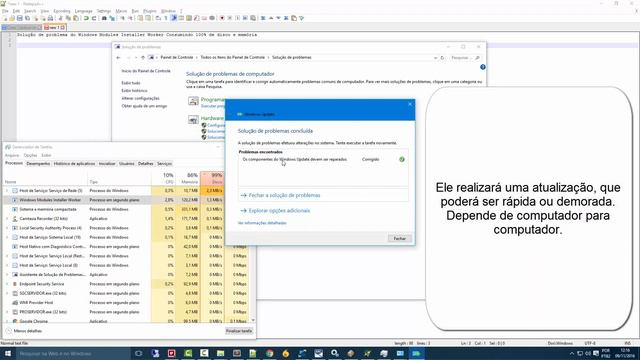640x360 pixels.
Task: Click the New file icon in Notepad++ toolbar
Action: 5,18
